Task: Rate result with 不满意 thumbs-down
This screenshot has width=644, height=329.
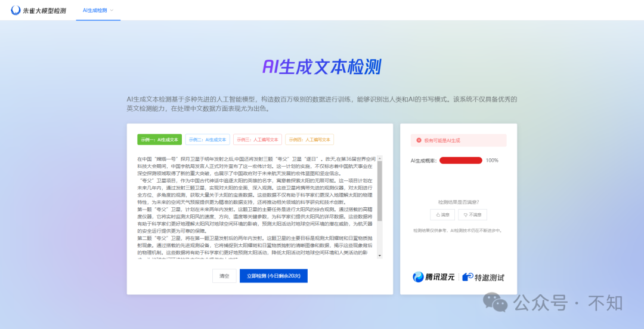Action: pos(472,214)
